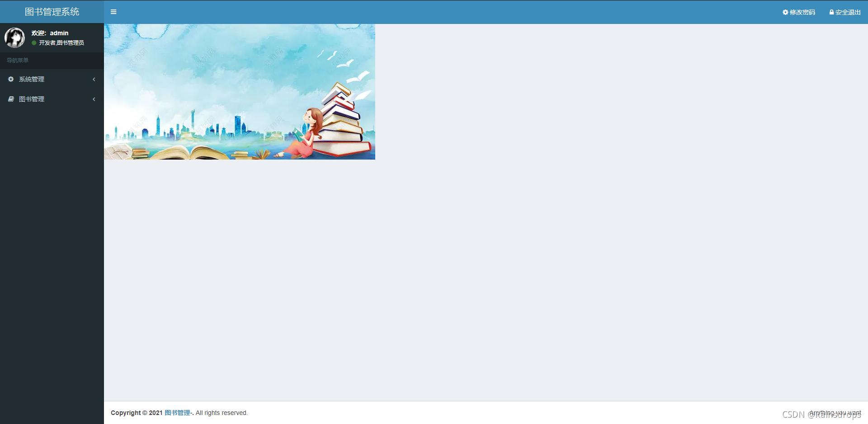Open the 系统管理 menu item

pos(52,79)
